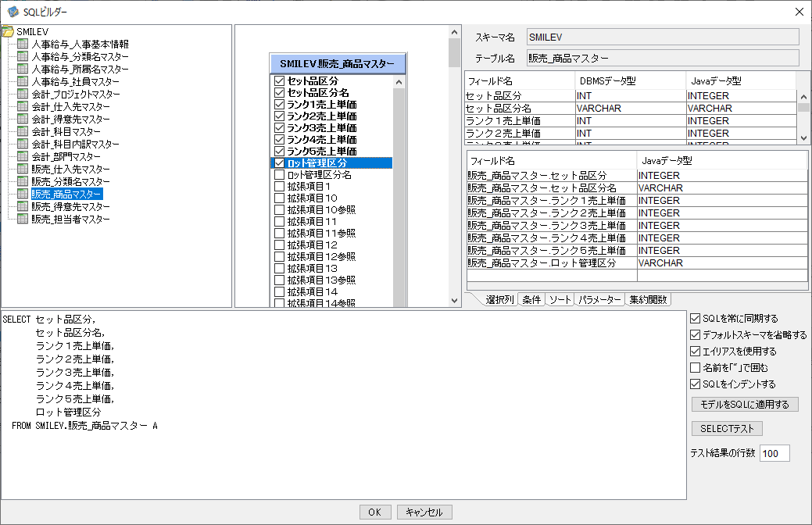This screenshot has width=812, height=525.
Task: Click the VARCHAR cell of セット品区分名 DBMS type
Action: [x=630, y=109]
